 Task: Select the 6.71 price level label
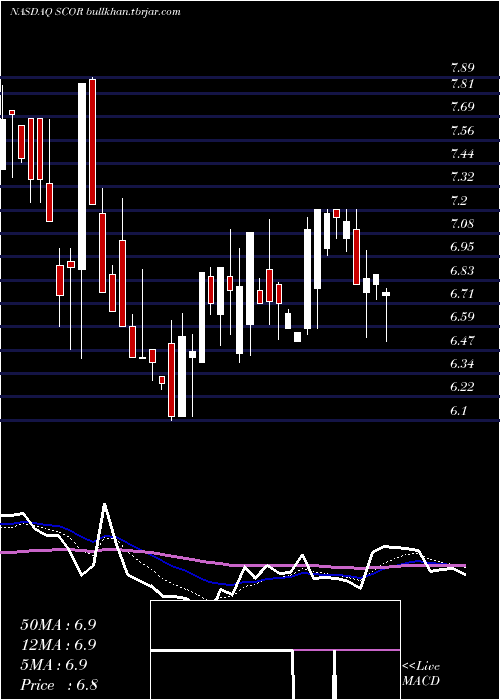coord(462,294)
